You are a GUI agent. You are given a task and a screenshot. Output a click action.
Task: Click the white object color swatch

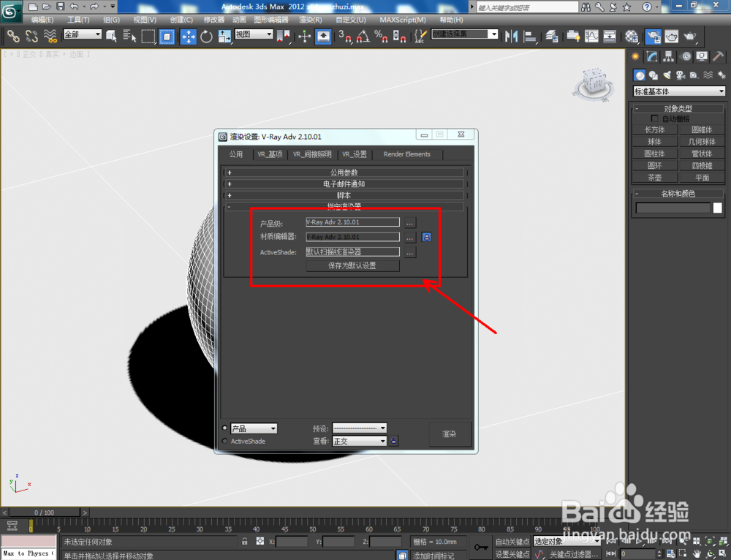tap(718, 208)
